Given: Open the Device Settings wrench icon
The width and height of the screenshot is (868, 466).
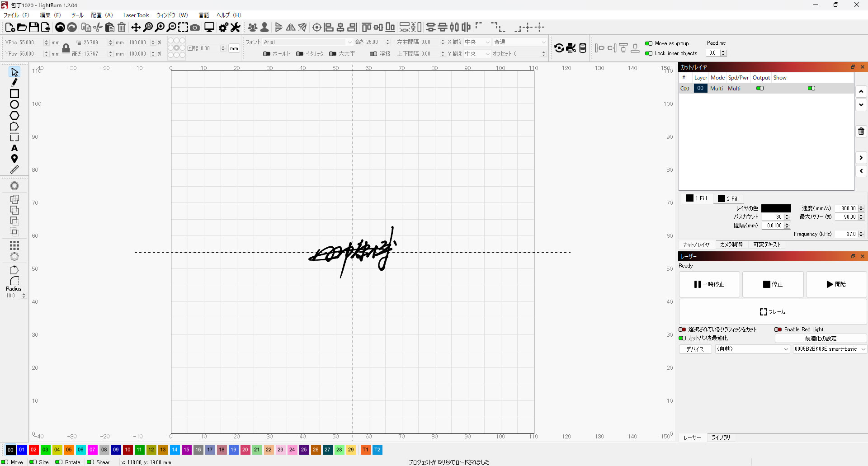Looking at the screenshot, I should tap(236, 28).
